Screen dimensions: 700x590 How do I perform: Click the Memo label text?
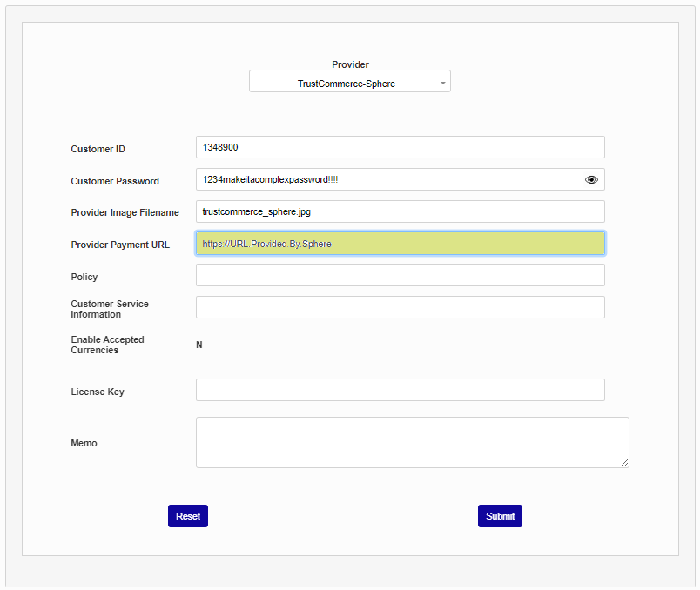[x=84, y=443]
